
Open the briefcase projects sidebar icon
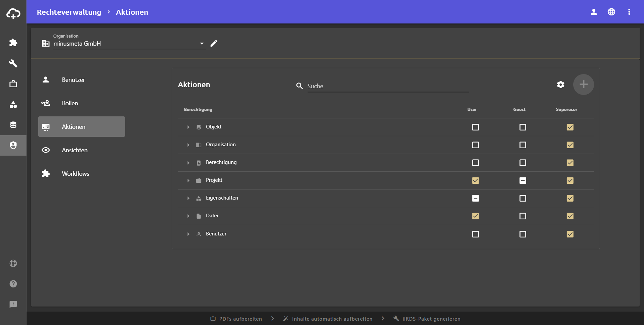pos(13,84)
